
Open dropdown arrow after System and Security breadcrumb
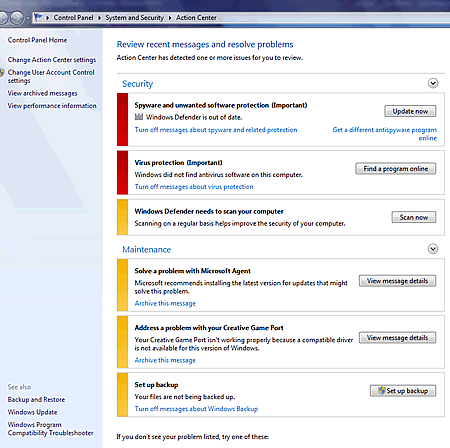170,18
